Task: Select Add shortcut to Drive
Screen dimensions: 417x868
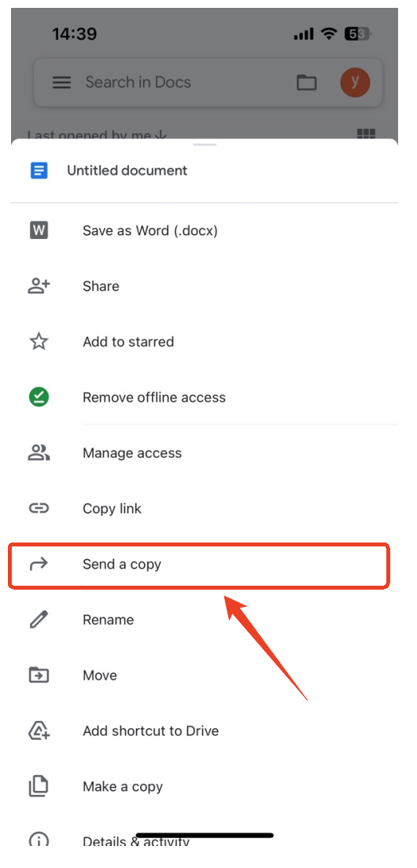Action: pos(205,730)
